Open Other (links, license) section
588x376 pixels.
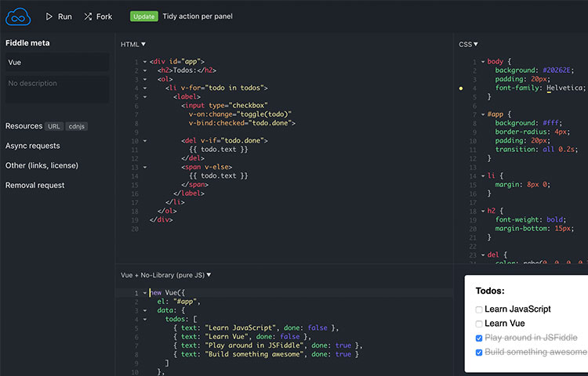[x=42, y=165]
